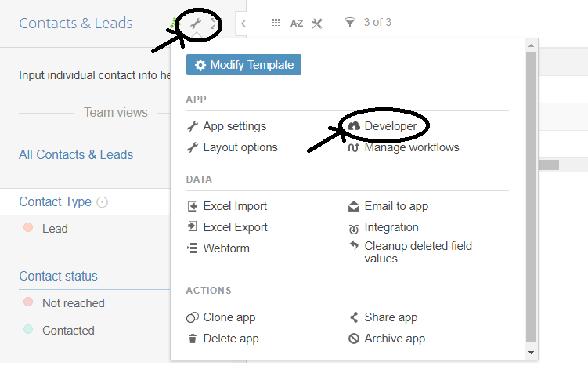
Task: Filter by the Lead contact type
Action: coord(55,229)
